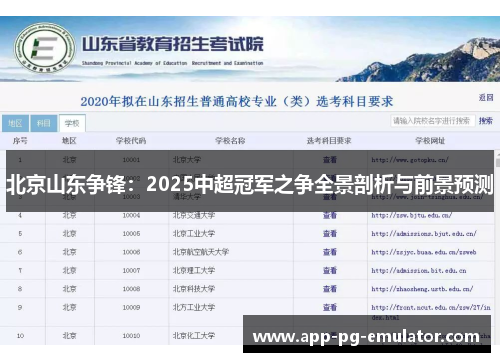Viewport: 500px width, 362px height.
Task: Click school name 北京工业大学
Action: coord(194,234)
